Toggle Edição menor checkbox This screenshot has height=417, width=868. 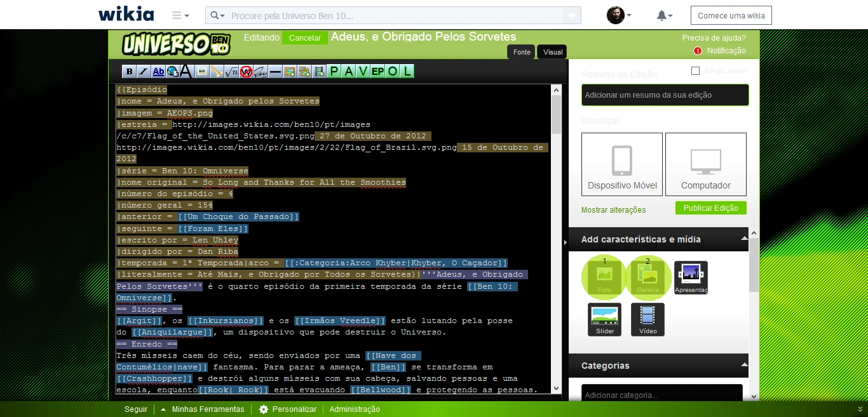coord(695,71)
